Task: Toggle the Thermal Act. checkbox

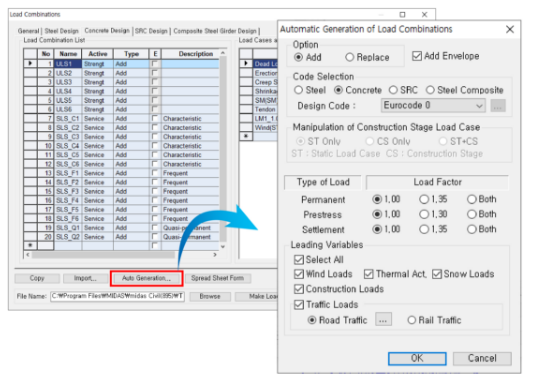Action: [368, 274]
